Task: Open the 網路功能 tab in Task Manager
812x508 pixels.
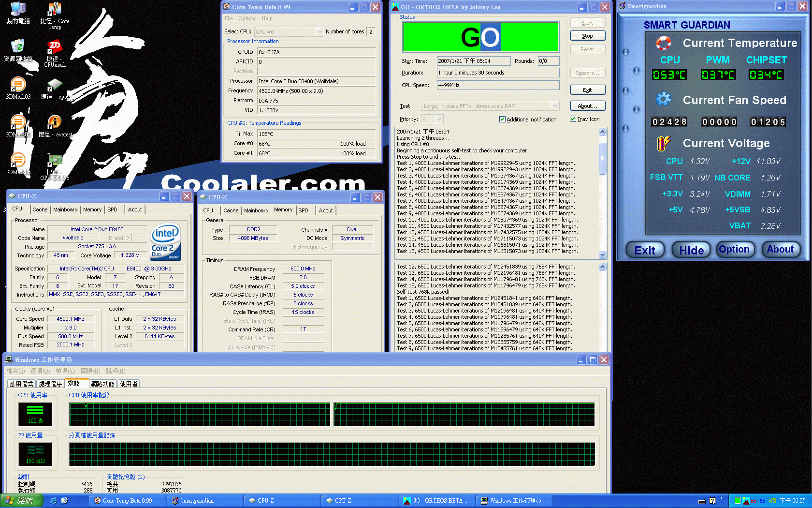Action: pyautogui.click(x=102, y=384)
